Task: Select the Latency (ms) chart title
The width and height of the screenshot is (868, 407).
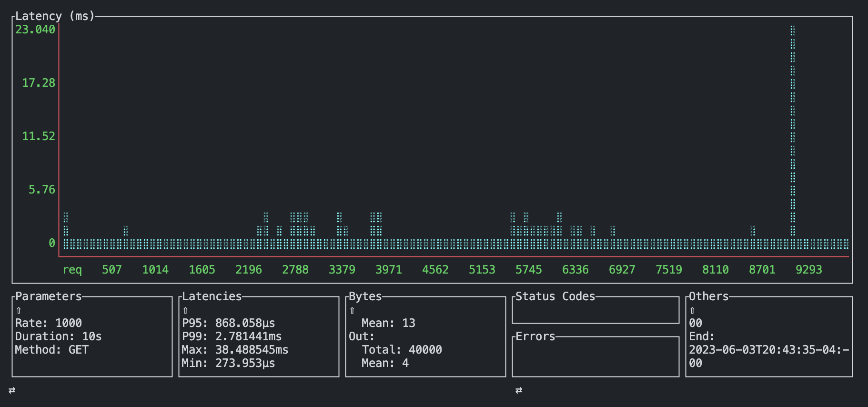Action: pos(55,16)
